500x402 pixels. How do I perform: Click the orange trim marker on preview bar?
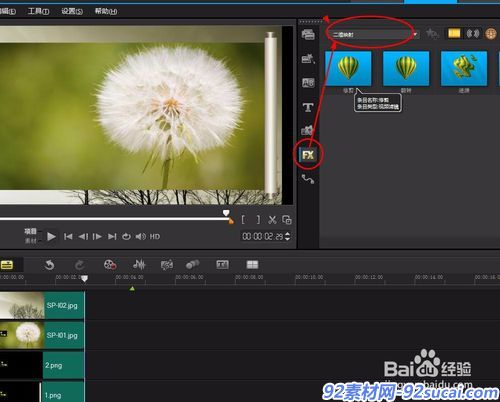231,221
